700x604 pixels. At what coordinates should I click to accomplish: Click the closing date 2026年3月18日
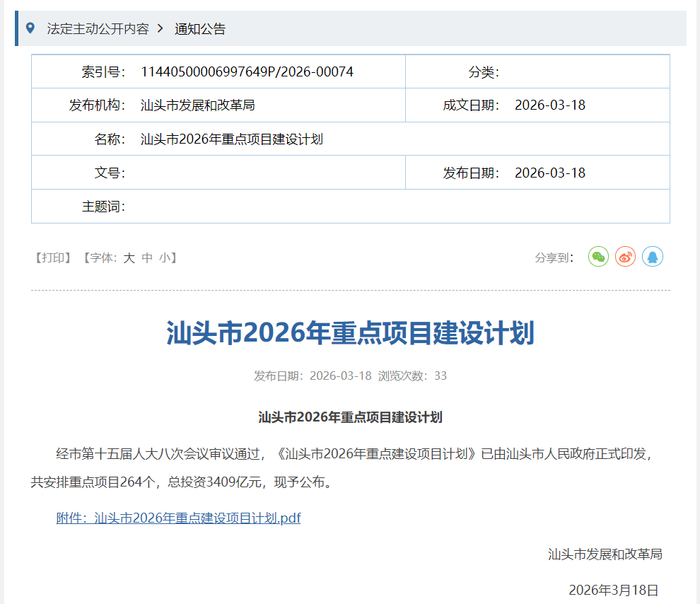[613, 590]
